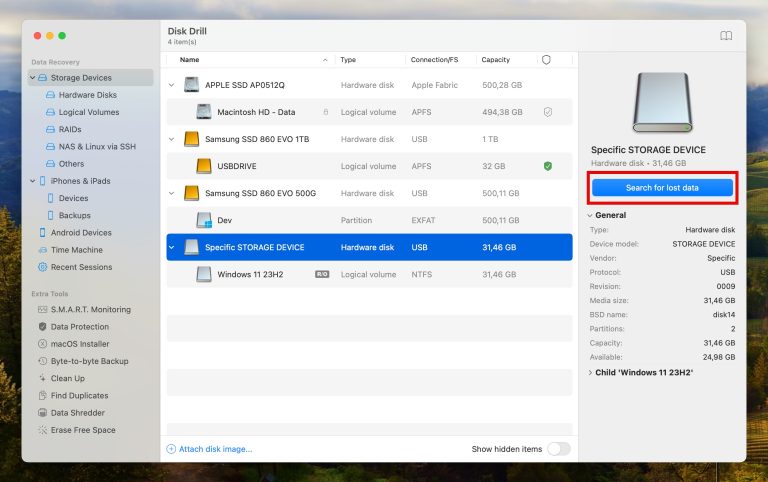Select Recent Sessions in the sidebar
This screenshot has height=482, width=768.
click(80, 267)
